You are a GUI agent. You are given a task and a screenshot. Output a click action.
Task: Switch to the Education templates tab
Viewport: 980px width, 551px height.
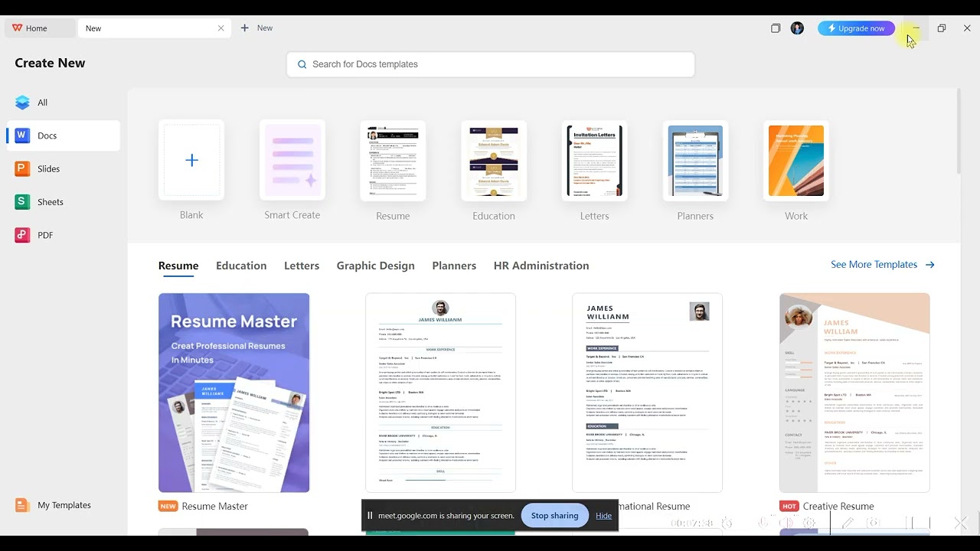[241, 266]
